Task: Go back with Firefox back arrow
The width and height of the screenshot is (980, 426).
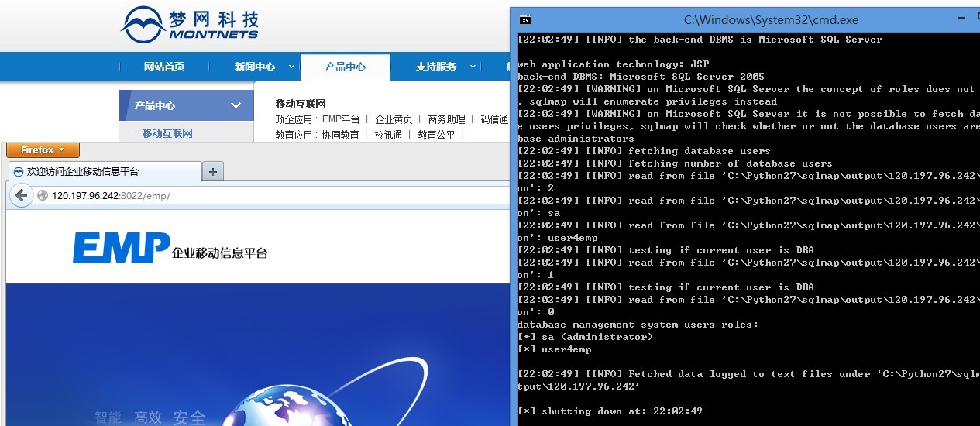Action: click(x=22, y=196)
